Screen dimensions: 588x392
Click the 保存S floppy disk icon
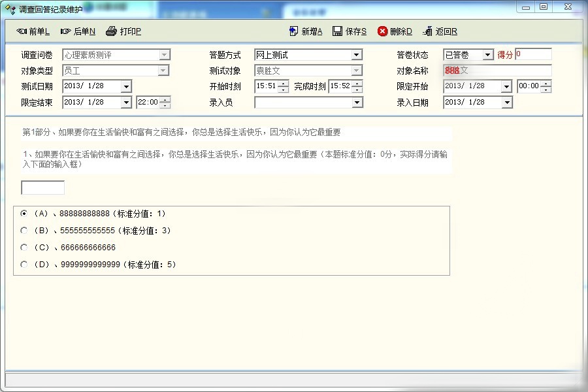point(338,31)
